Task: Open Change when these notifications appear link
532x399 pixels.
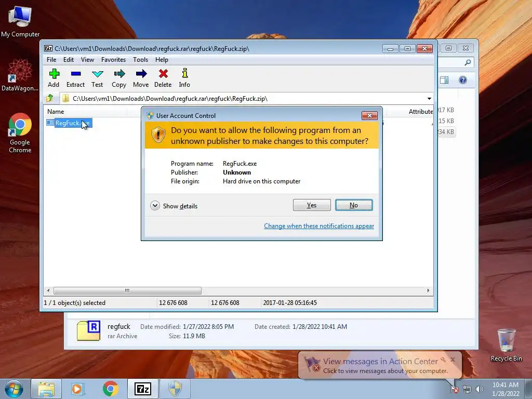Action: pyautogui.click(x=319, y=226)
